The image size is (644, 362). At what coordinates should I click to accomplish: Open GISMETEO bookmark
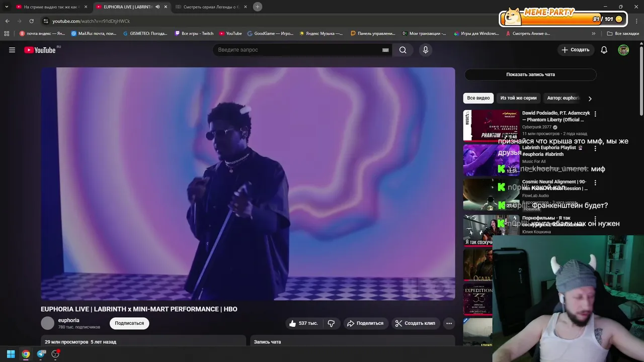[145, 34]
